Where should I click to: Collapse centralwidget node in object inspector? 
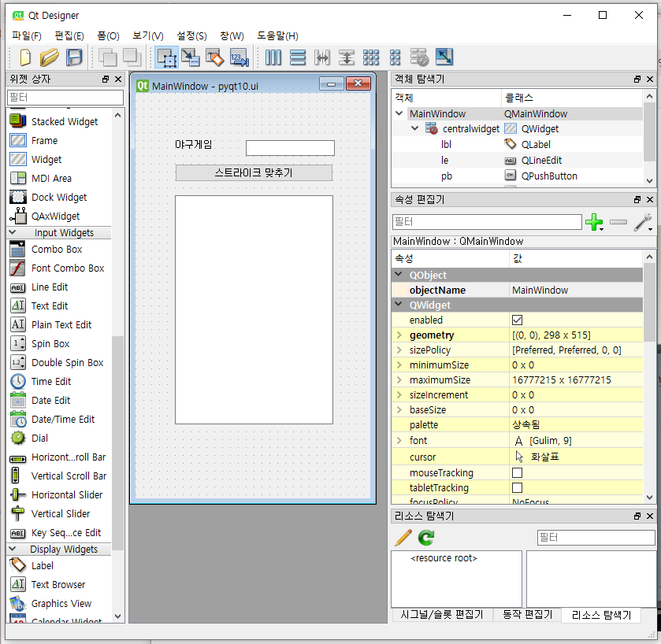415,128
